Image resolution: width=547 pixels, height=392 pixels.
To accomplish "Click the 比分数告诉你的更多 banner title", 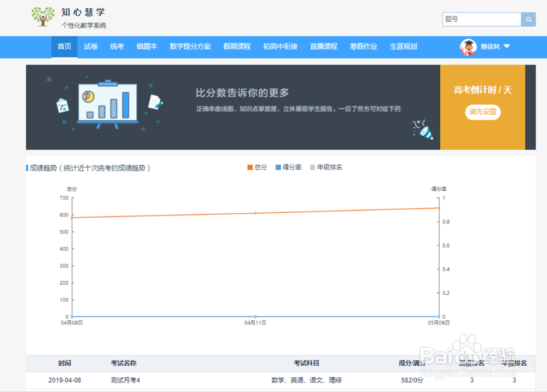I will pos(242,93).
